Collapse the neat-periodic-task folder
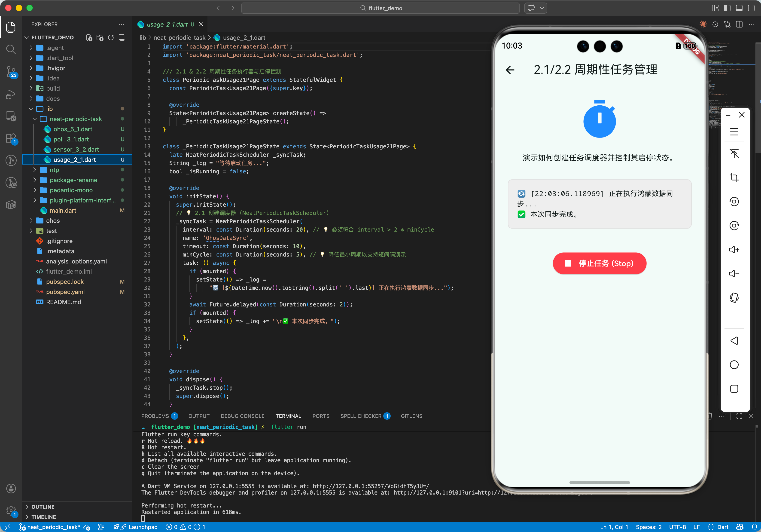The image size is (761, 532). coord(76,119)
